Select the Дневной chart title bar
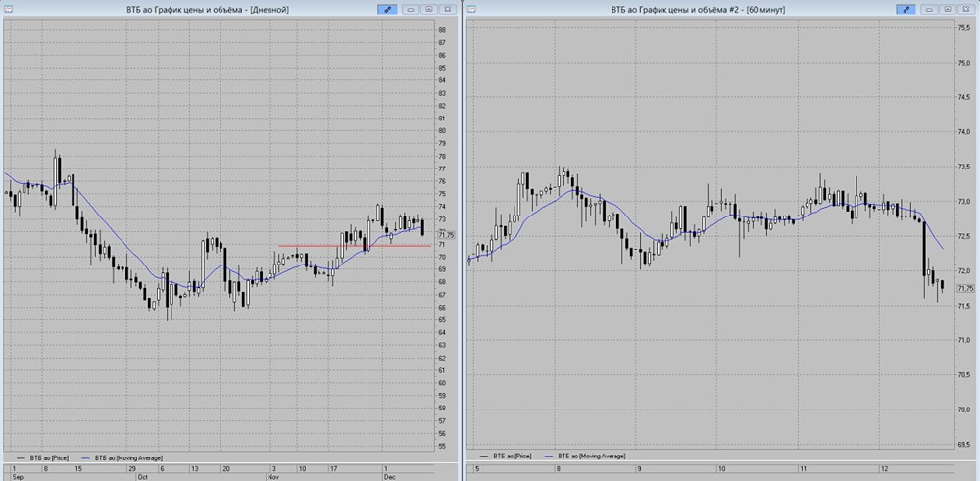Viewport: 980px width, 481px height. pyautogui.click(x=208, y=10)
